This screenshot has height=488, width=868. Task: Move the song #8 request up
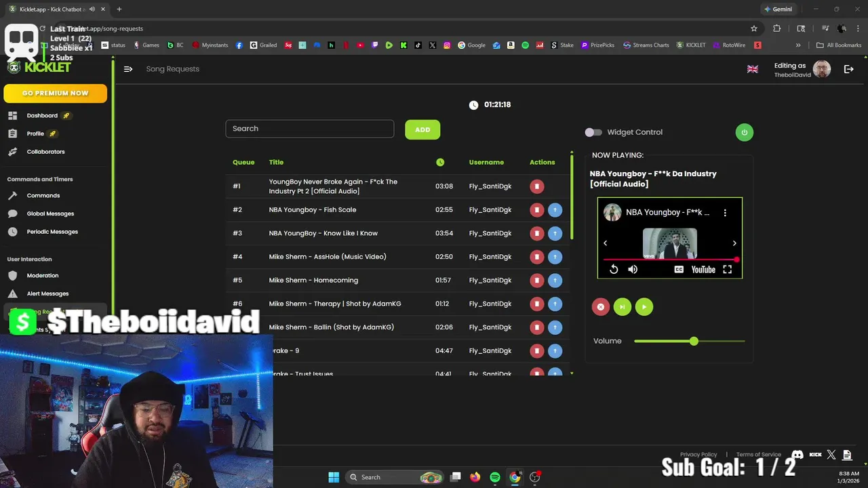pos(555,351)
